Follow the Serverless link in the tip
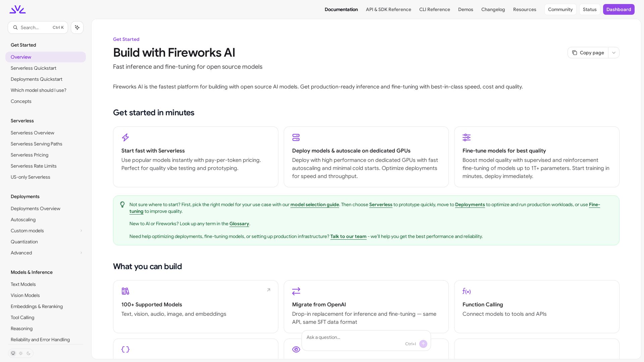 point(381,204)
